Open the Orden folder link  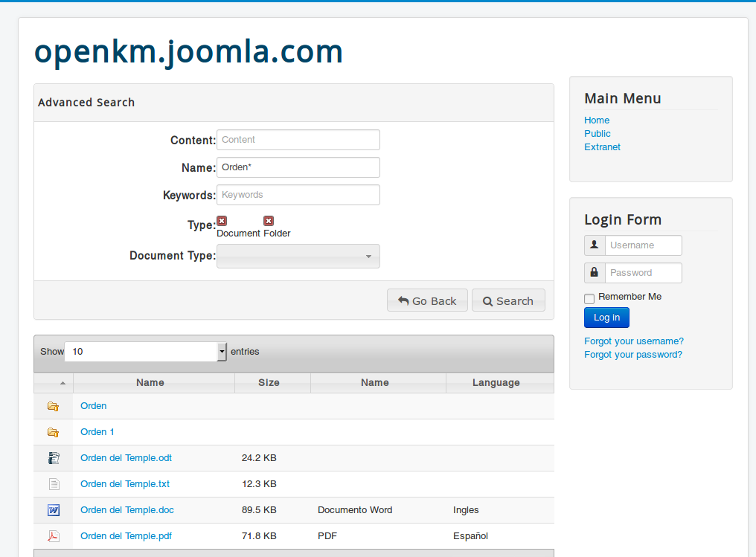click(94, 406)
